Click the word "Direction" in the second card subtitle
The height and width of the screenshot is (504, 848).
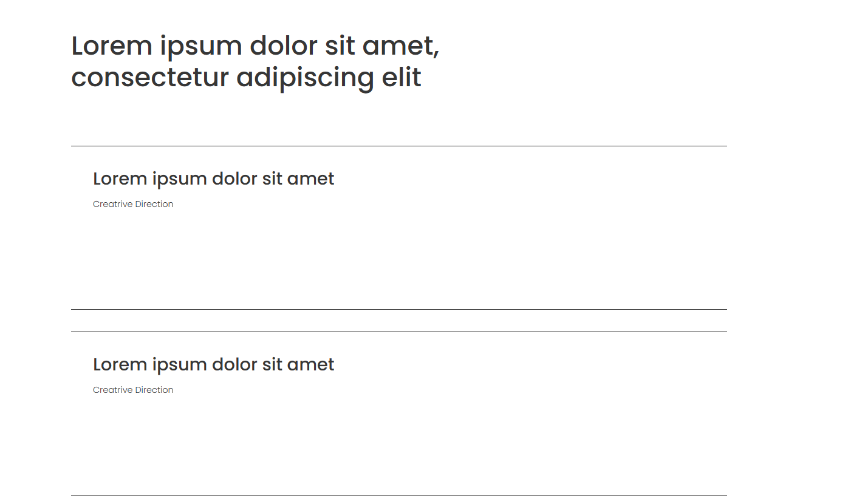(x=154, y=390)
